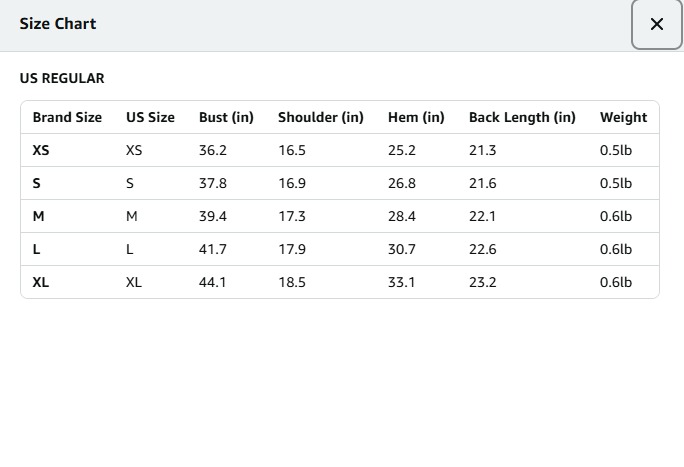684x467 pixels.
Task: Select the 16.9 shoulder value
Action: click(x=292, y=183)
